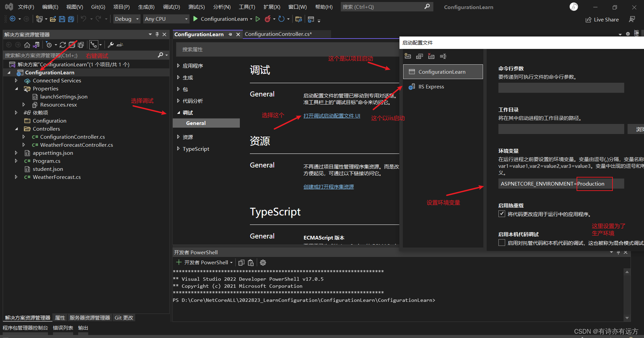Click the Undo arrow icon
The width and height of the screenshot is (644, 338).
click(84, 19)
